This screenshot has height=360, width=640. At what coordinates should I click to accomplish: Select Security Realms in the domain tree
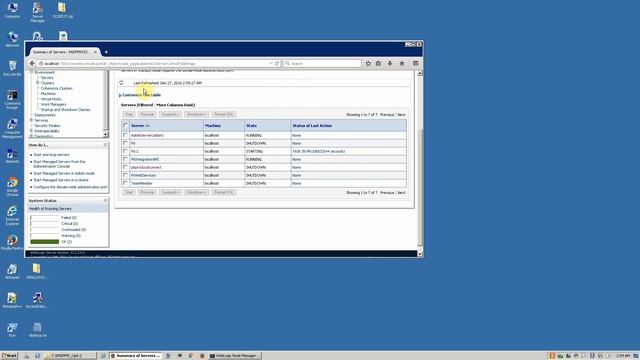click(x=47, y=125)
